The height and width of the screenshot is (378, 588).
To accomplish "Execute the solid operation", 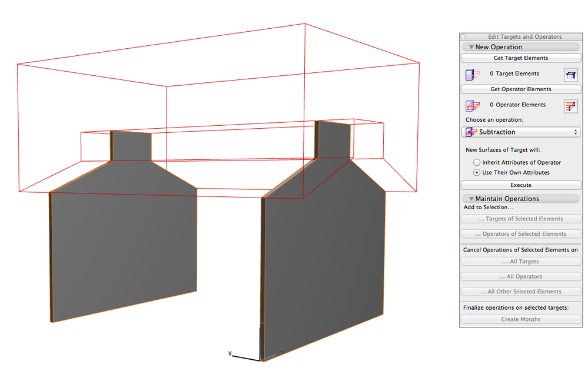I will pyautogui.click(x=520, y=185).
